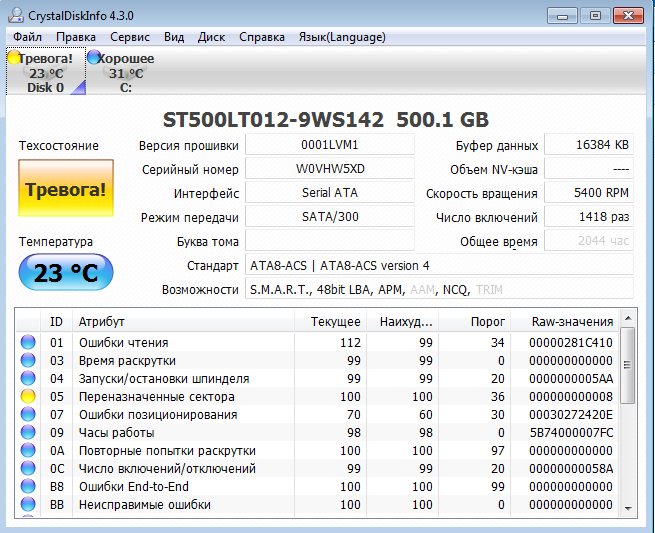Select the Неисправимые ошибки attribute text
Screen dimensions: 655x533
[x=145, y=505]
